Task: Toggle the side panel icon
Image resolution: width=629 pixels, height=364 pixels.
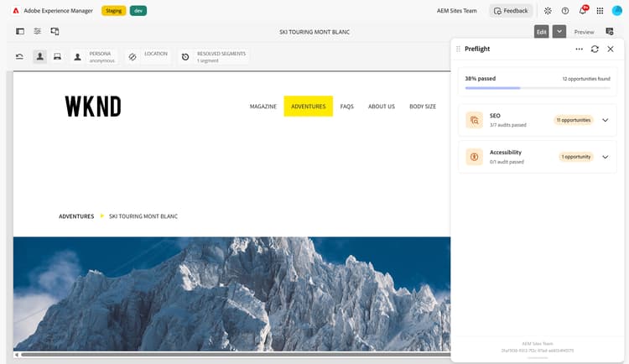Action: pyautogui.click(x=19, y=31)
